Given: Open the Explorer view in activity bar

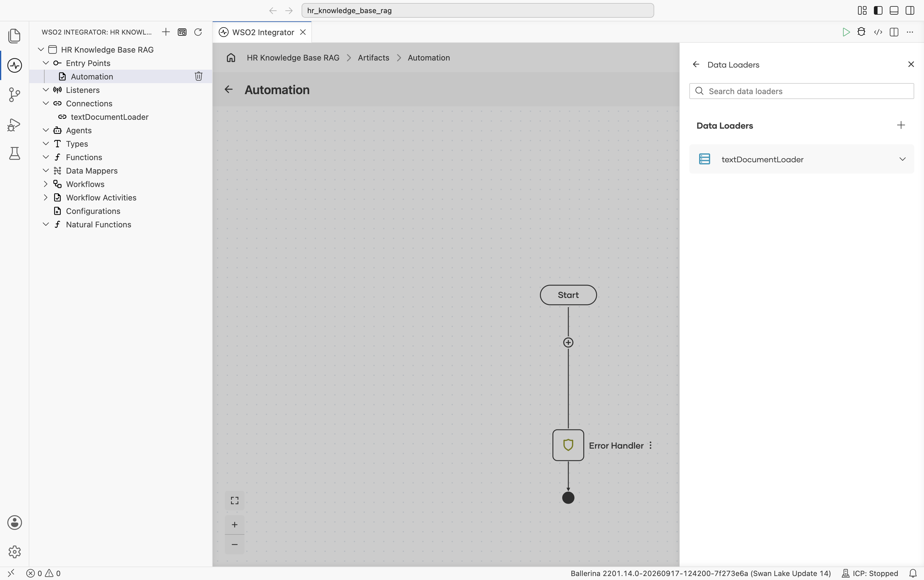Looking at the screenshot, I should pos(15,36).
